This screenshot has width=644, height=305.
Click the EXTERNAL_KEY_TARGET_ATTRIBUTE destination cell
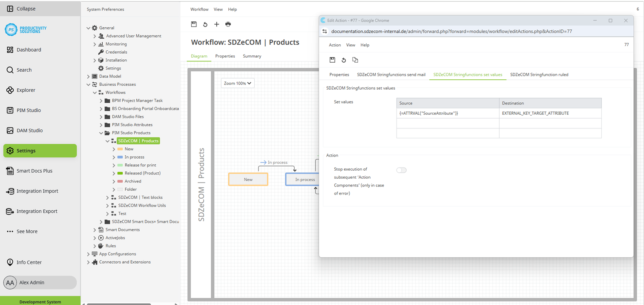click(x=550, y=113)
